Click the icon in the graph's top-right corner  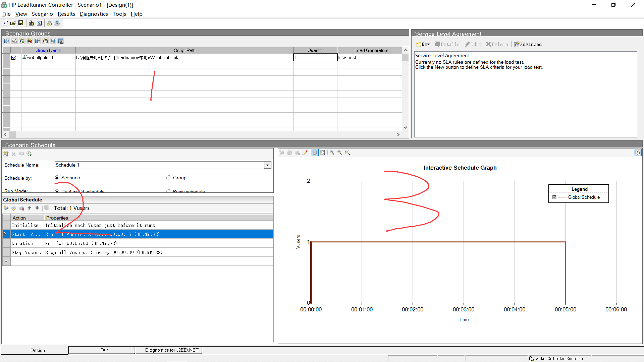638,153
